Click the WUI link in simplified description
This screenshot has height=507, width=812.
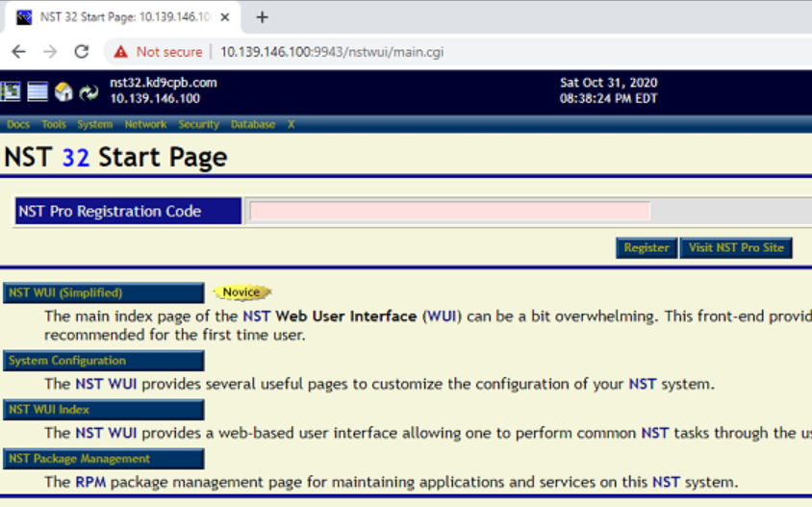click(442, 317)
